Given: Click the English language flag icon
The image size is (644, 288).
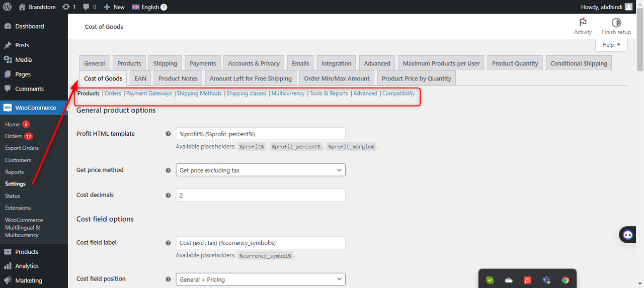Looking at the screenshot, I should coord(136,7).
